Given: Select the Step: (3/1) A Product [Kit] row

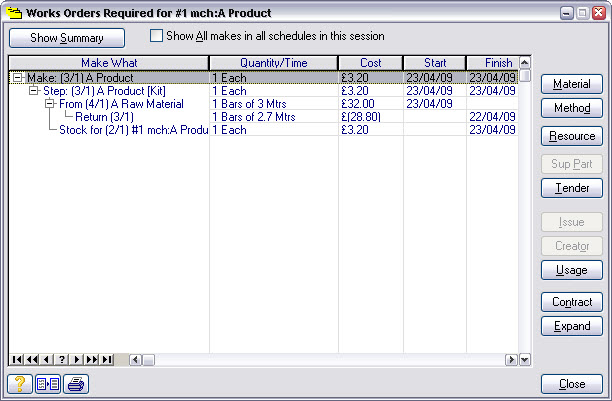Looking at the screenshot, I should (263, 91).
